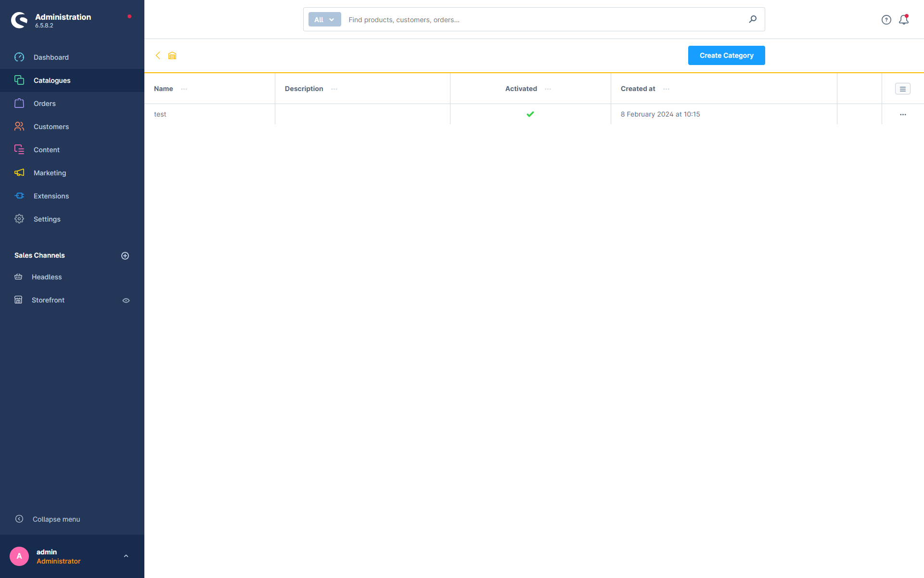This screenshot has width=924, height=578.
Task: Expand the test category row options menu
Action: click(903, 114)
